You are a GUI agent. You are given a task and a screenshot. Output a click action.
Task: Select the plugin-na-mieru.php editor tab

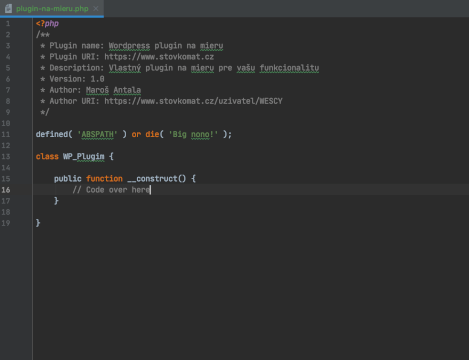(52, 8)
